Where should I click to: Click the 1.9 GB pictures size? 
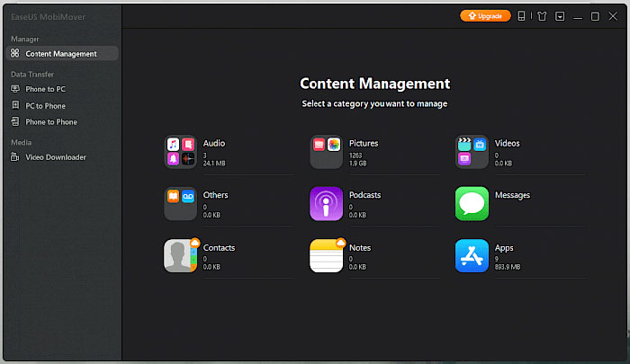click(x=357, y=164)
